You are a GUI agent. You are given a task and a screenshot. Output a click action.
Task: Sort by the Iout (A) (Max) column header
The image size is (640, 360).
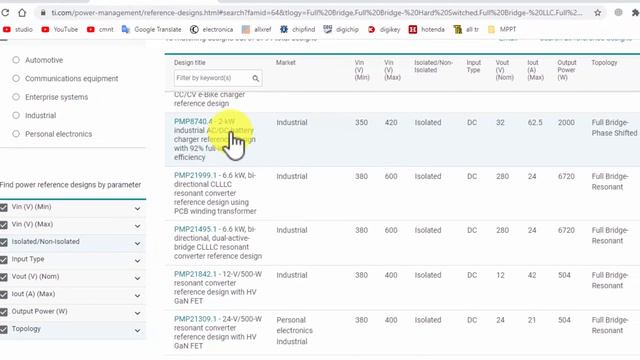coord(536,70)
